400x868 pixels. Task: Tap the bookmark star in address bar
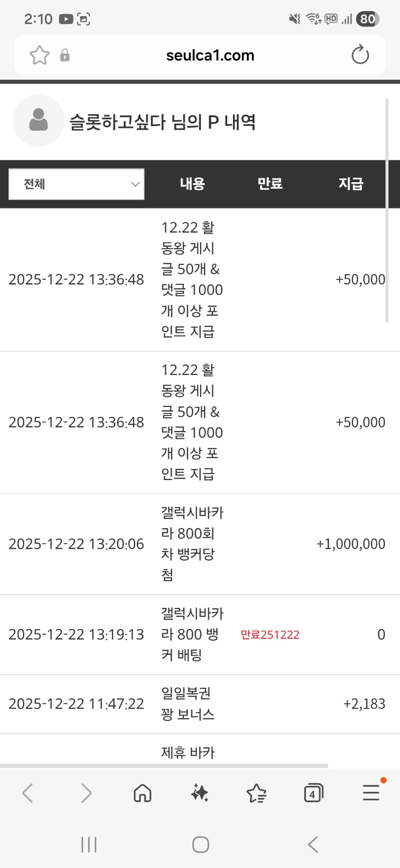click(39, 55)
